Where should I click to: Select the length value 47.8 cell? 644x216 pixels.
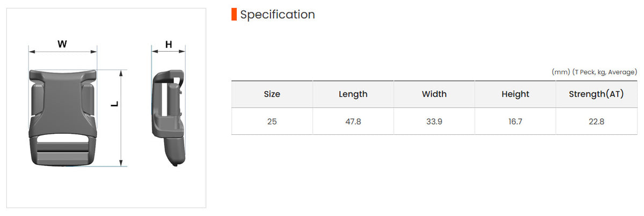(353, 121)
